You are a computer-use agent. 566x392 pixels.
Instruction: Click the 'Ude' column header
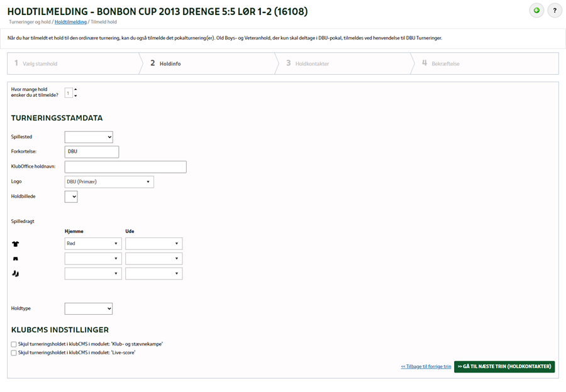coord(130,231)
